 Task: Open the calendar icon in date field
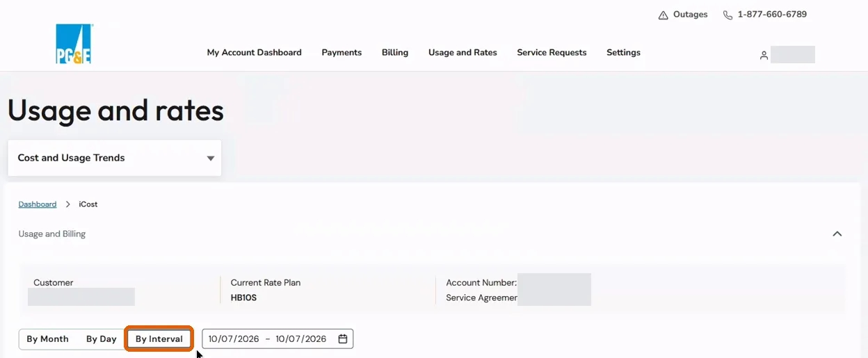[x=343, y=339]
